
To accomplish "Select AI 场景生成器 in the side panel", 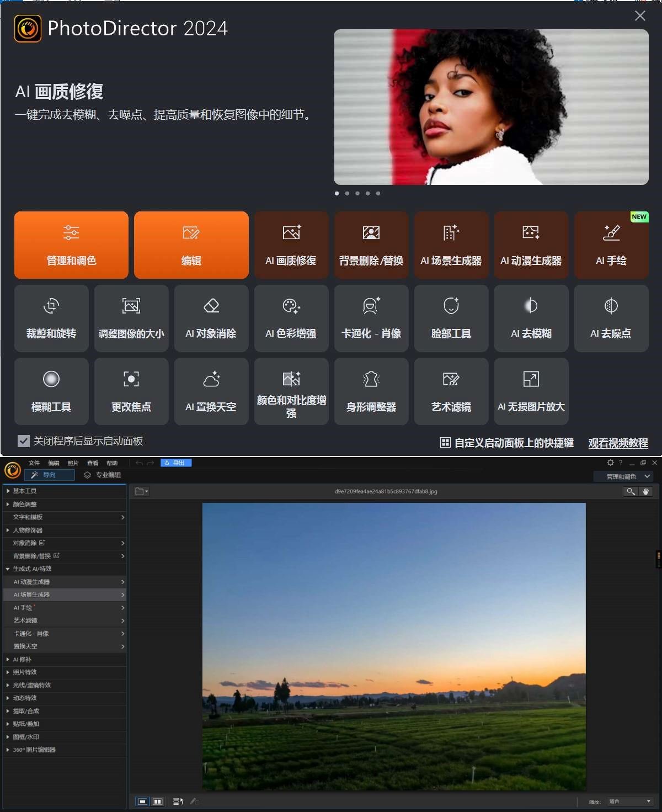I will pyautogui.click(x=65, y=595).
